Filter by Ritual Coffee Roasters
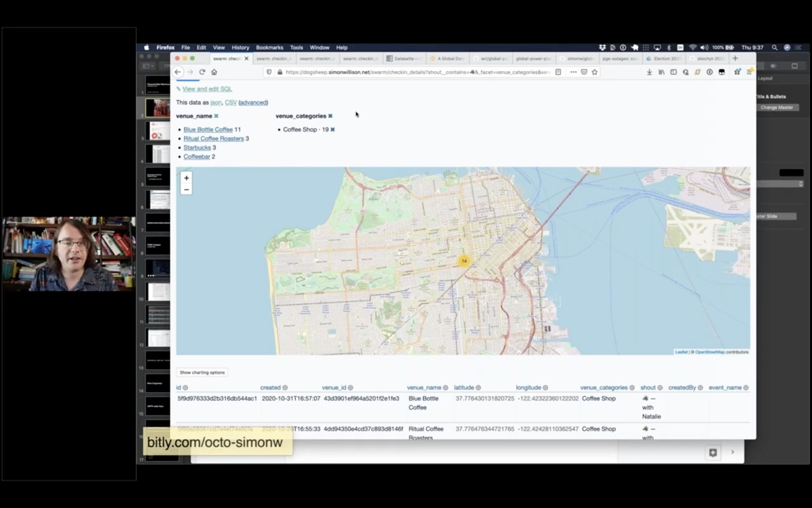Screen dimensions: 812x508 click(214, 138)
